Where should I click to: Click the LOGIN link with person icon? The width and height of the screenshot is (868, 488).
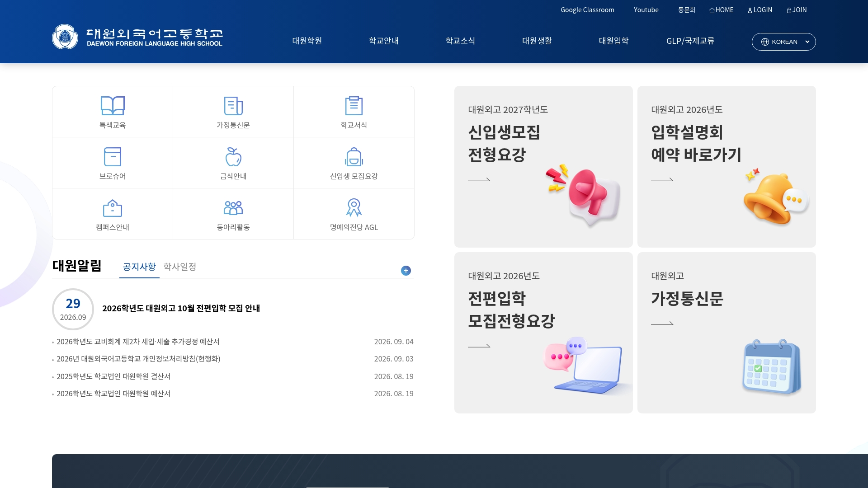coord(760,10)
